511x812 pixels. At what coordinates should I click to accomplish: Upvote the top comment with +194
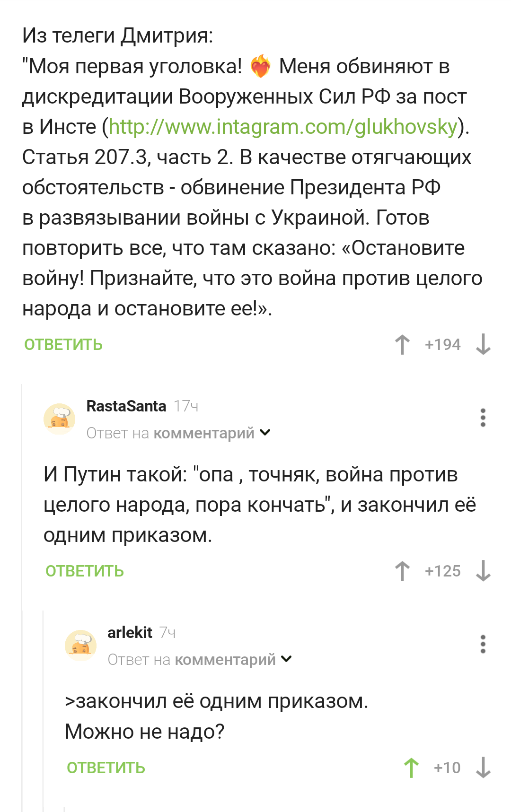click(402, 344)
